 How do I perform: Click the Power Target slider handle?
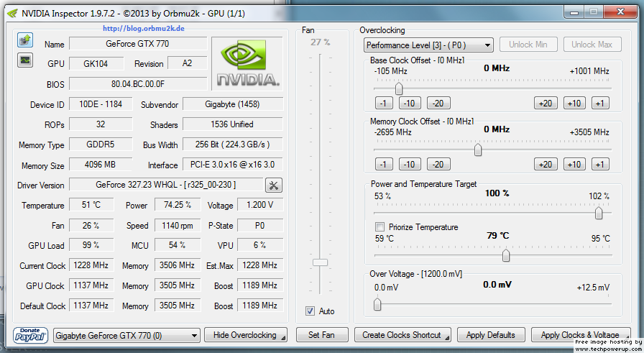pos(599,213)
